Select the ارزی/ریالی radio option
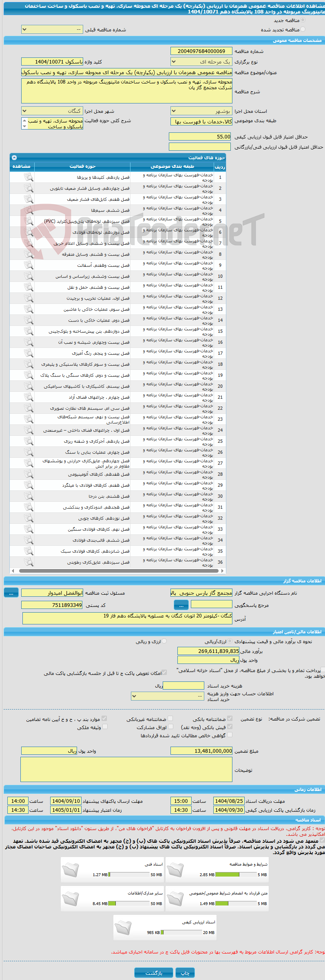Viewport: 325px width, 980px height. [230, 641]
